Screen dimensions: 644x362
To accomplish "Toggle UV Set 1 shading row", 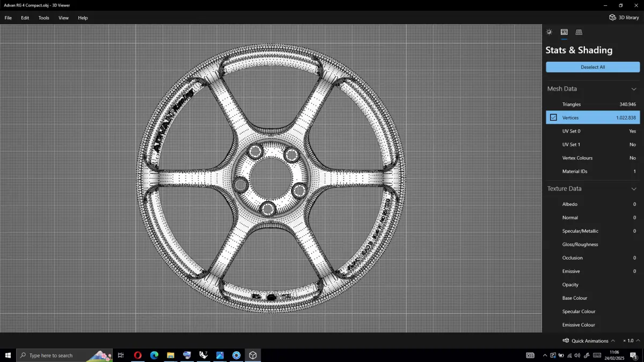I will click(x=593, y=144).
